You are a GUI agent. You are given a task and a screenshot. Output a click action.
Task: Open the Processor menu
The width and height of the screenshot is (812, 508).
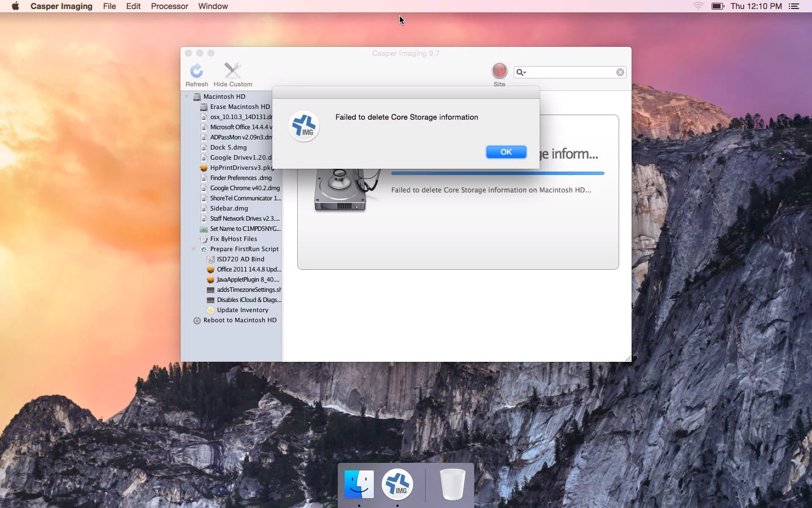[x=169, y=6]
